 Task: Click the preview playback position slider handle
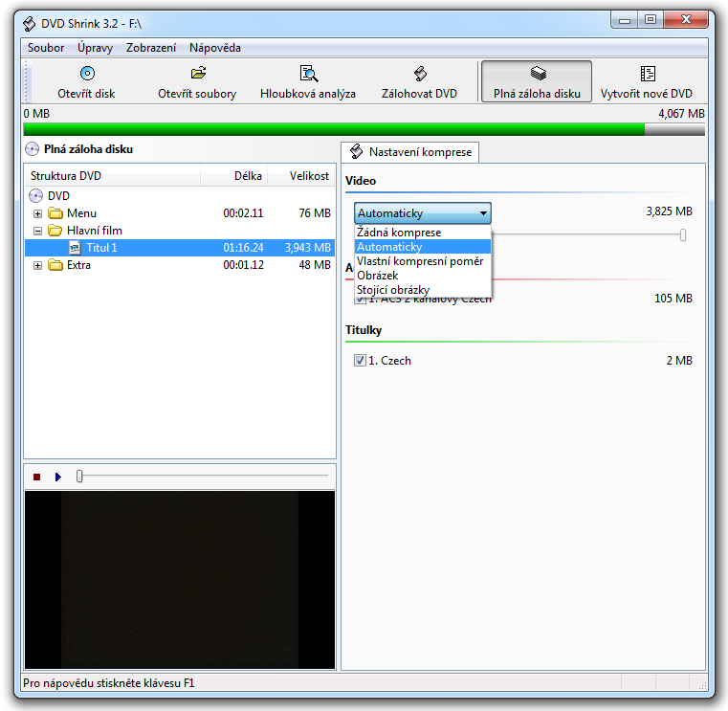[x=79, y=476]
